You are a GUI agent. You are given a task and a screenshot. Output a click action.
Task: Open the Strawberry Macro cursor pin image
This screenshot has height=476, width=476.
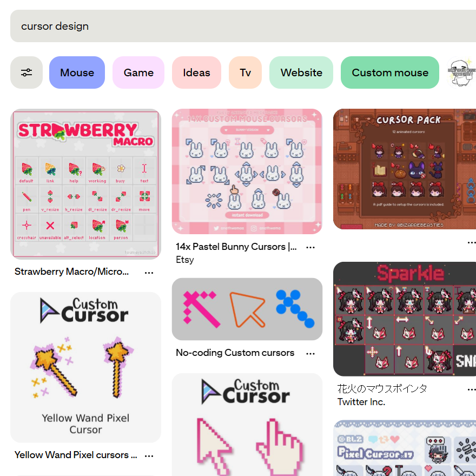pyautogui.click(x=85, y=184)
